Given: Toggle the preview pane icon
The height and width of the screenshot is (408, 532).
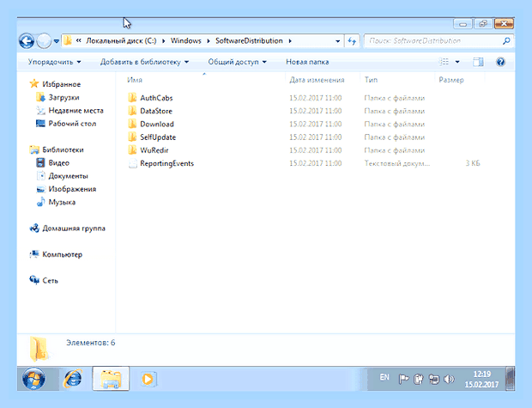Looking at the screenshot, I should [478, 62].
